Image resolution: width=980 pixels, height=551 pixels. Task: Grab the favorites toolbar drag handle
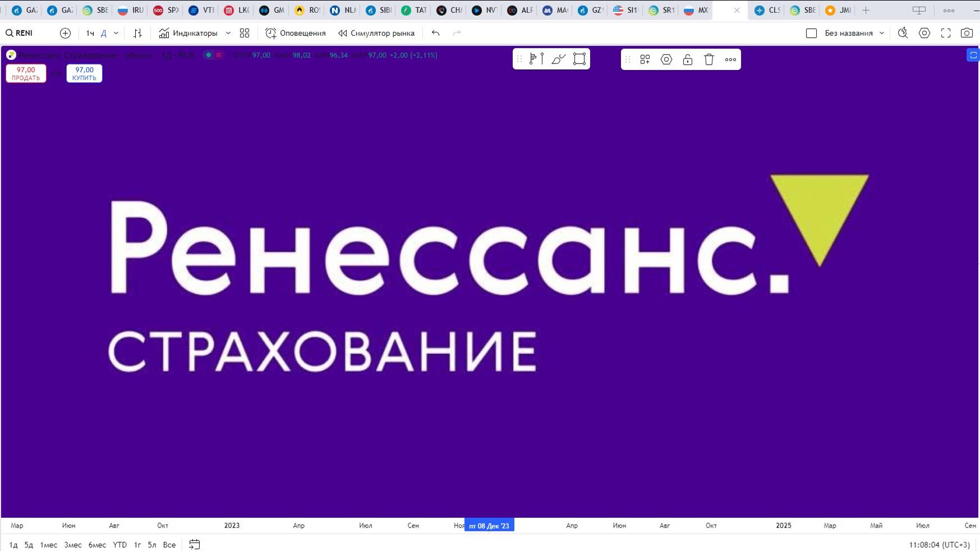click(519, 59)
